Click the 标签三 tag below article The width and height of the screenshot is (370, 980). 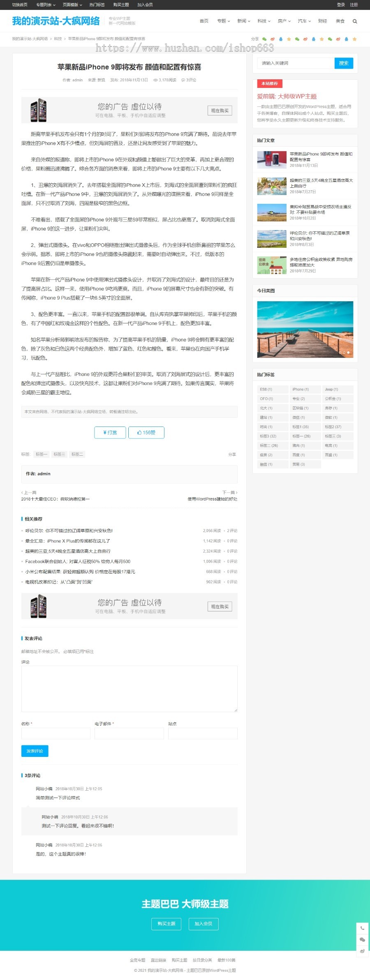(59, 454)
